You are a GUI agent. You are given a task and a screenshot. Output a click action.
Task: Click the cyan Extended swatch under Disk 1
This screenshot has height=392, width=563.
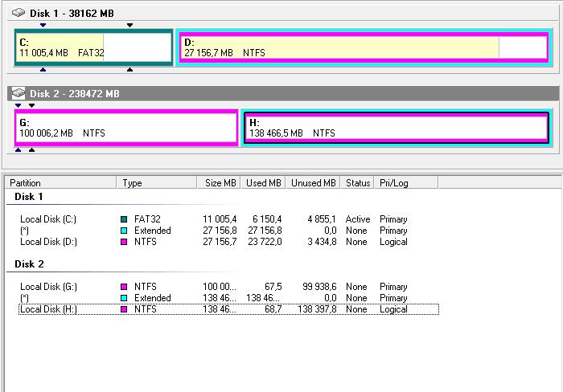click(124, 231)
